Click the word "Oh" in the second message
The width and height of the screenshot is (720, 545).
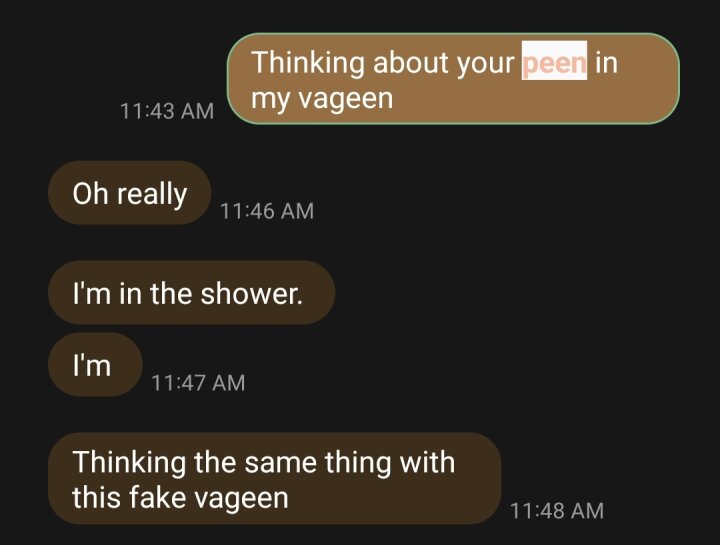point(90,193)
